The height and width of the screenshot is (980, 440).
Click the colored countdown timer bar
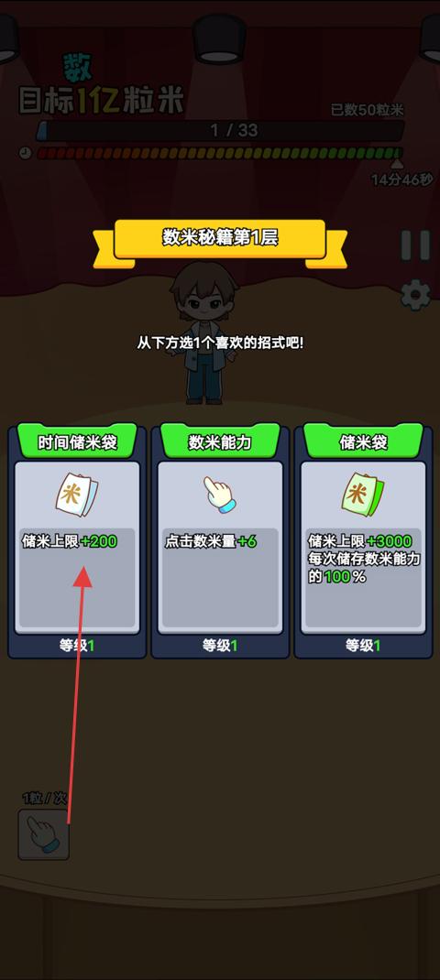[x=219, y=153]
